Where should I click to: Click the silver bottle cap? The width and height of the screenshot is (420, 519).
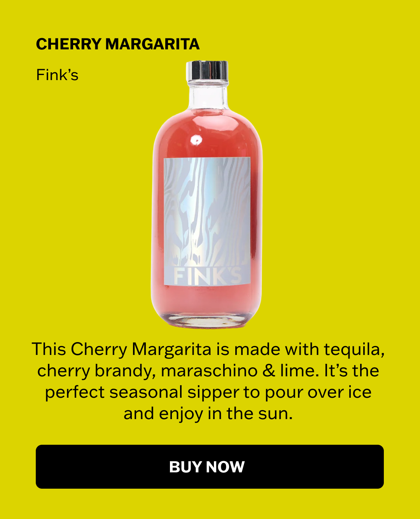pos(207,70)
